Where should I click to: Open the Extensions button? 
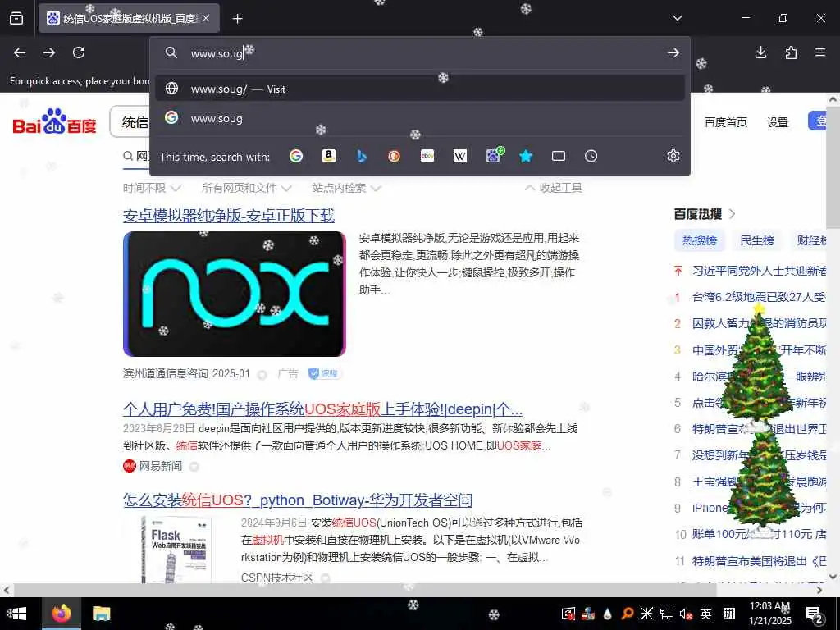pos(791,52)
